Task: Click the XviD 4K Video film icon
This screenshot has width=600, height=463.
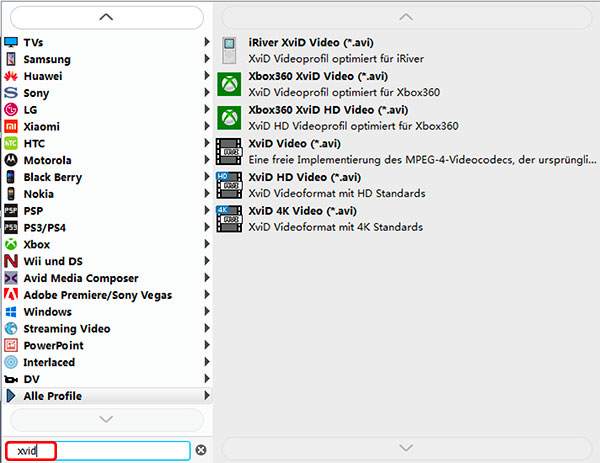Action: (x=229, y=218)
